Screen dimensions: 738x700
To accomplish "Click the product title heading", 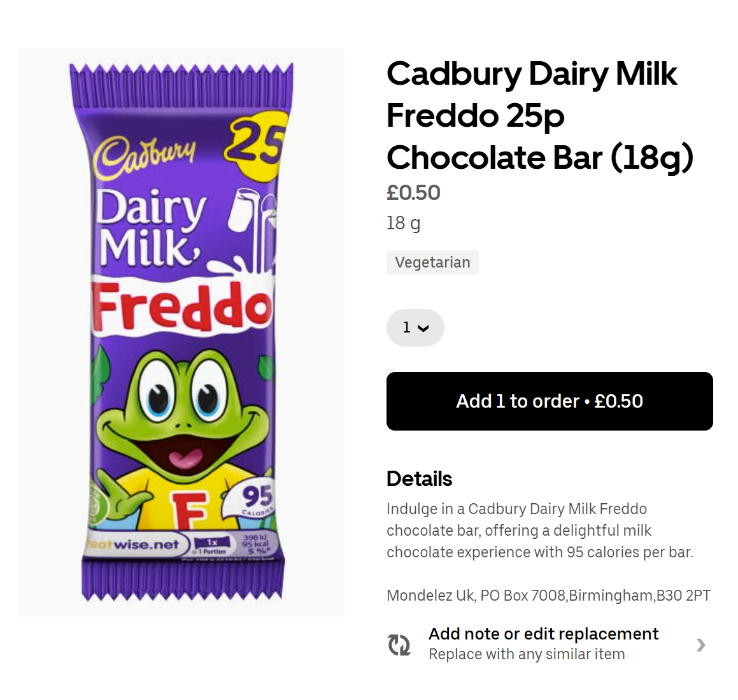I will pyautogui.click(x=539, y=115).
